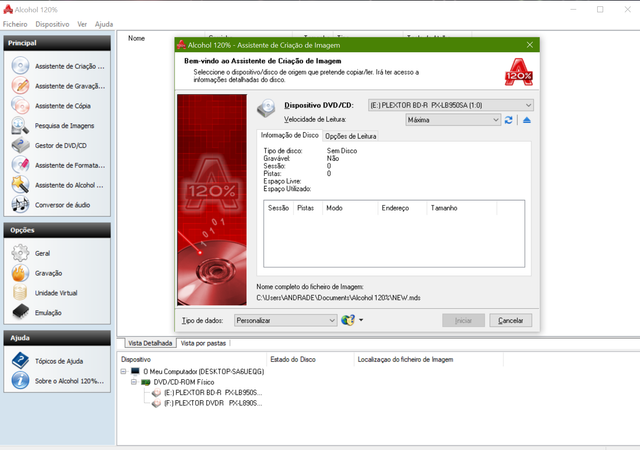Open Assistente do Alcohol wand icon
This screenshot has height=450, width=640.
coord(20,185)
